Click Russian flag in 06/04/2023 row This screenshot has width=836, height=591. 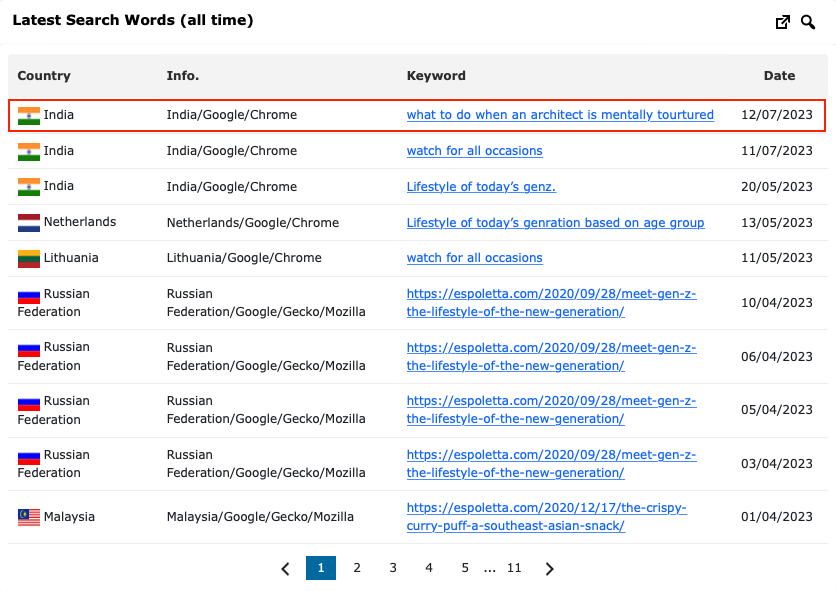point(29,349)
